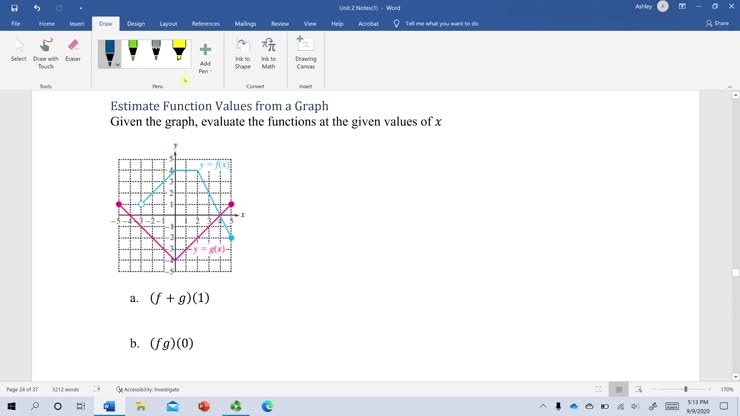Switch to the Insert tab
This screenshot has width=740, height=416.
76,24
